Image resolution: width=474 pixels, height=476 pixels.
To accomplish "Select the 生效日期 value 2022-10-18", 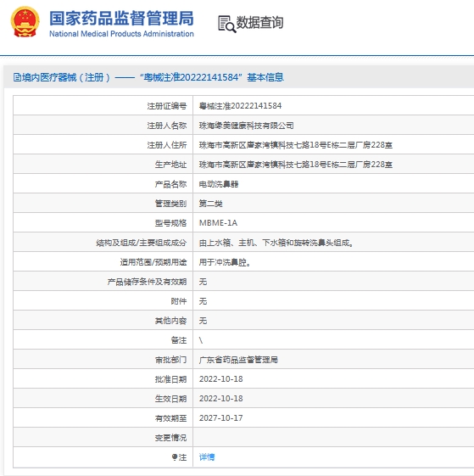I will coord(221,399).
